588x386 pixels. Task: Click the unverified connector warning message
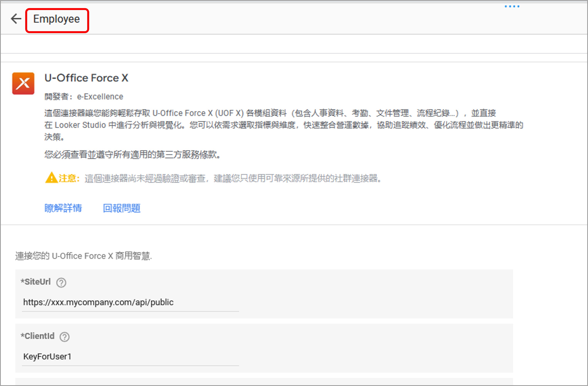coord(233,178)
